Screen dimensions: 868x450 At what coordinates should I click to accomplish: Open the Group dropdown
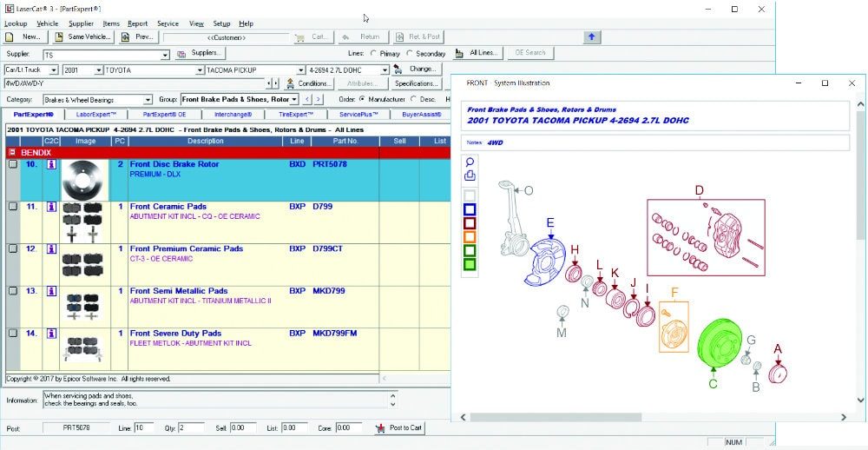[x=294, y=100]
